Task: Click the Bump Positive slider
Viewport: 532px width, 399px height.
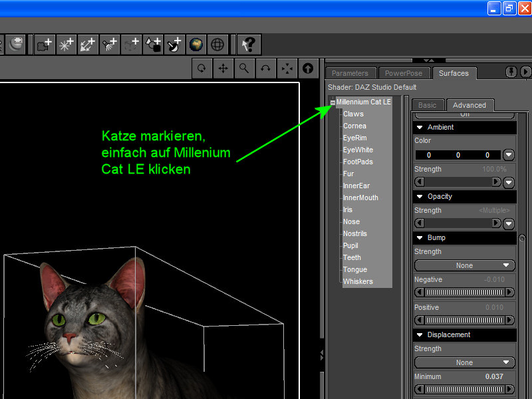Action: coord(464,320)
